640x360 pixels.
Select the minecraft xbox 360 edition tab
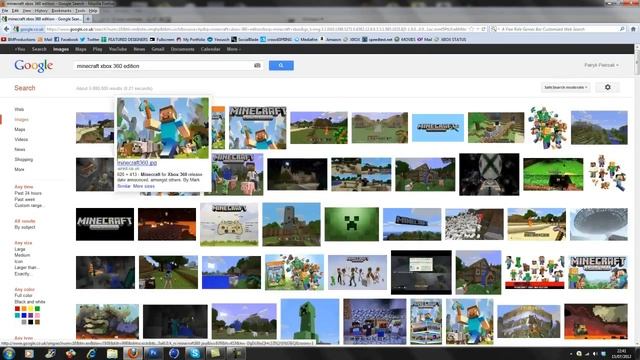coord(42,19)
